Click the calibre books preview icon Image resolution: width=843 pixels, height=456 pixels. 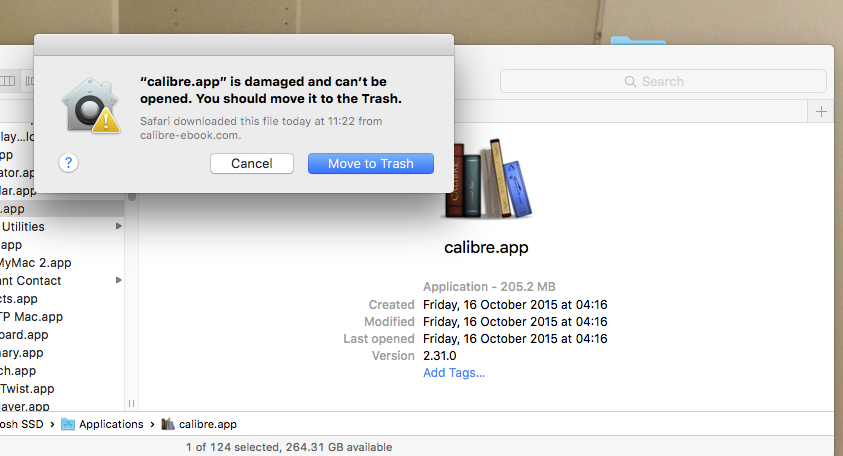[x=487, y=179]
